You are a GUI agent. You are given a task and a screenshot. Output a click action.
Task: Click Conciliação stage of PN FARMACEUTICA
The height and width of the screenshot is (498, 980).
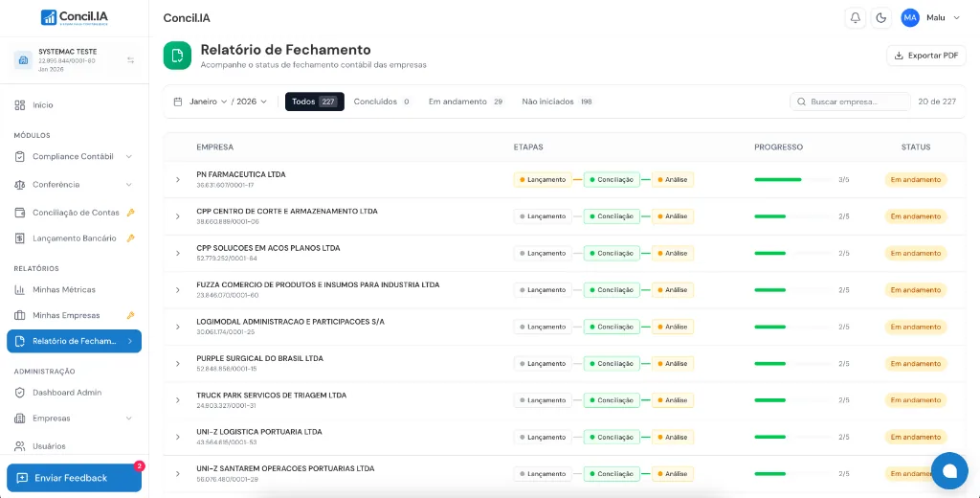[x=612, y=179]
